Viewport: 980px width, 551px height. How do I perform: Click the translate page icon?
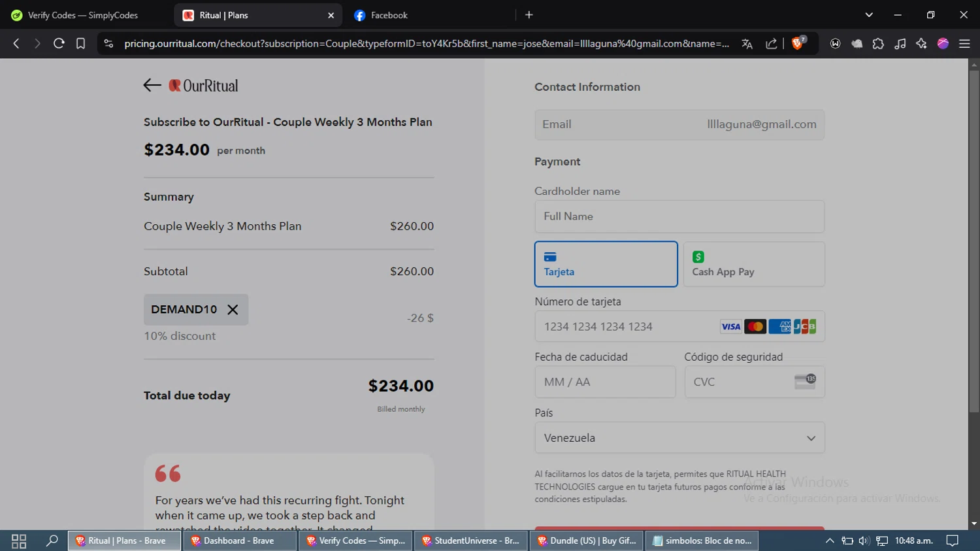pos(747,44)
